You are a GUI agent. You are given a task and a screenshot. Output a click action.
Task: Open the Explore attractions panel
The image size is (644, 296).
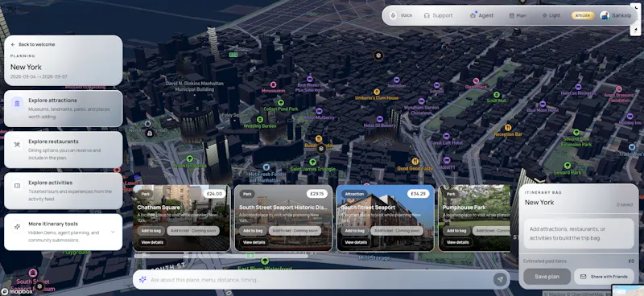[64, 109]
